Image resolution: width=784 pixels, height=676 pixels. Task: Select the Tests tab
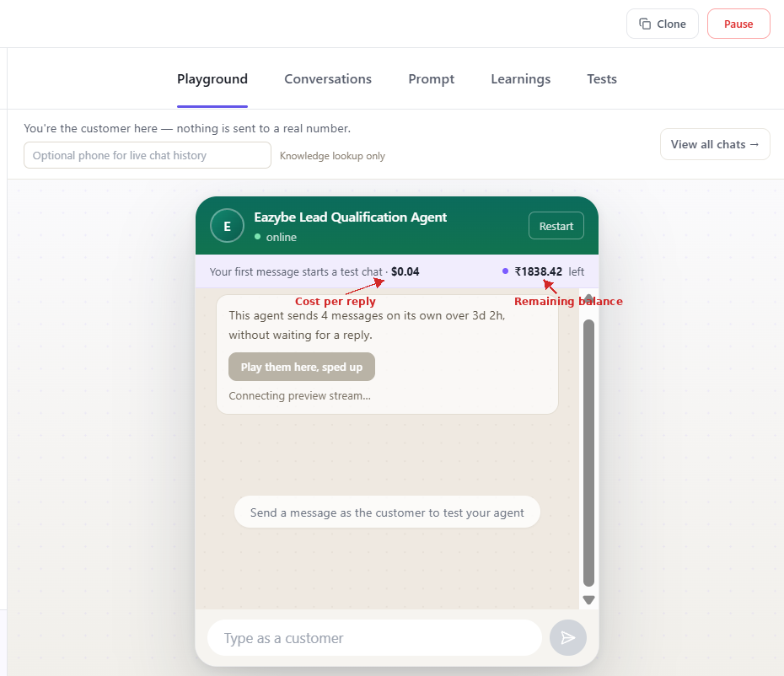602,79
